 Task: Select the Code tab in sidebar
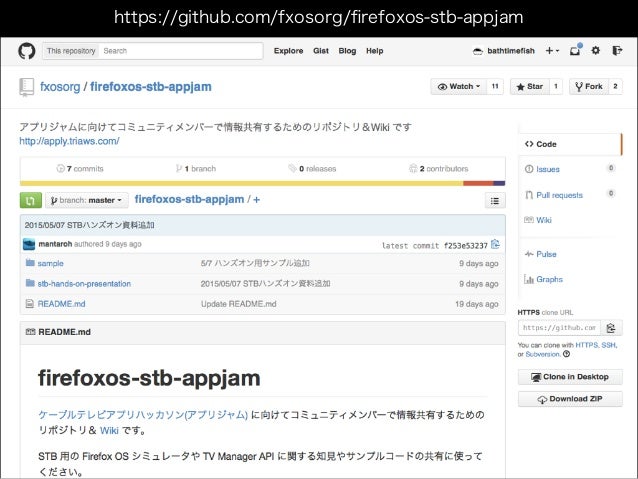point(570,144)
